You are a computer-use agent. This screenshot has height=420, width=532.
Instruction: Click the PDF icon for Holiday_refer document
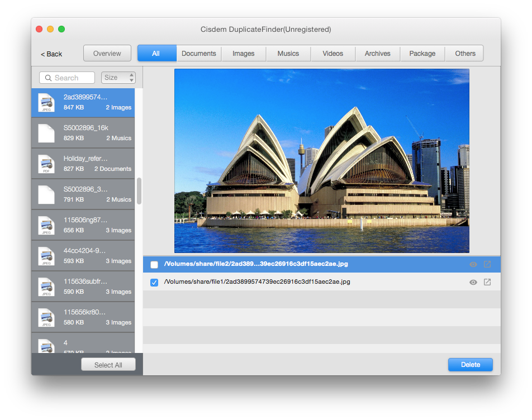pyautogui.click(x=46, y=164)
